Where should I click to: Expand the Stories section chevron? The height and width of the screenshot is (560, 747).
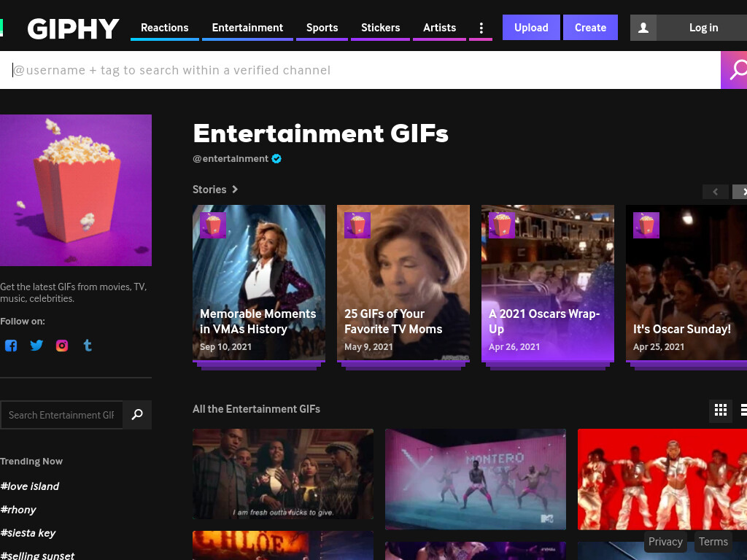(235, 189)
